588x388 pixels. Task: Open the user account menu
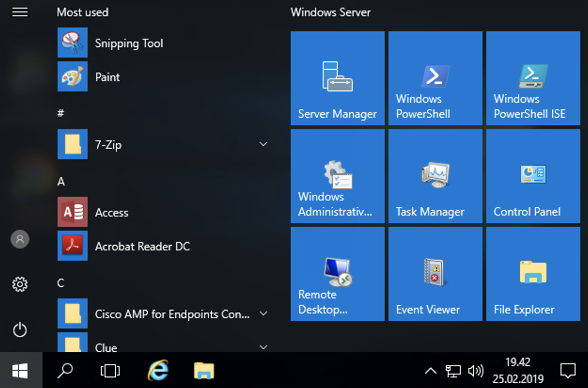point(20,239)
